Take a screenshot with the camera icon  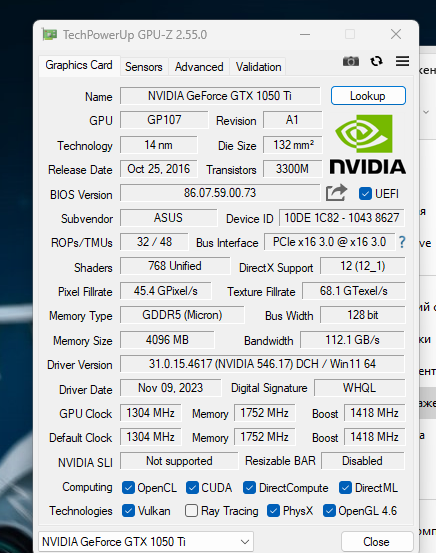pyautogui.click(x=351, y=61)
